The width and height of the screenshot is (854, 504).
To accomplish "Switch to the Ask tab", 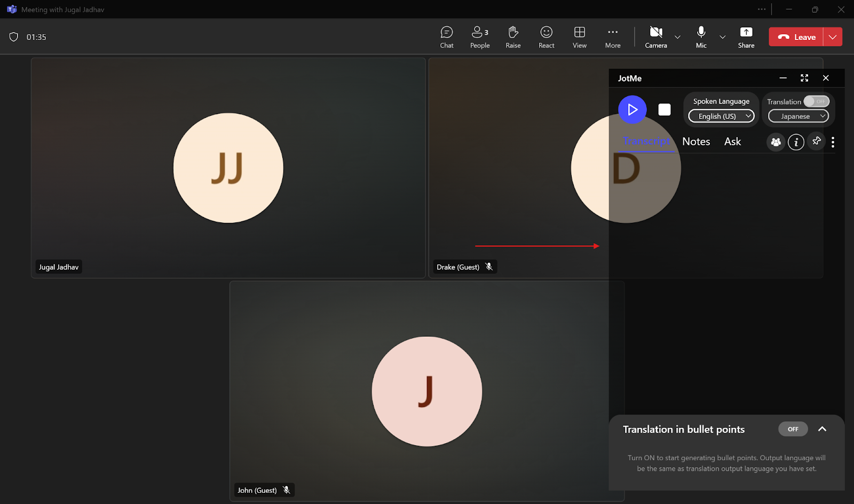I will tap(732, 141).
